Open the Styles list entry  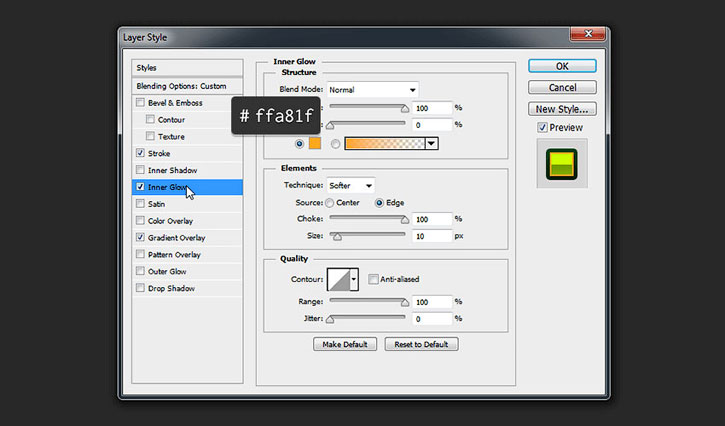[187, 68]
